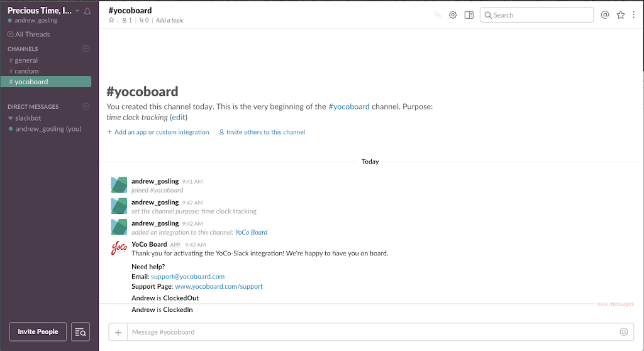Click the Andrew is ClockedIn message
Screen dimensions: 644x351
click(162, 309)
